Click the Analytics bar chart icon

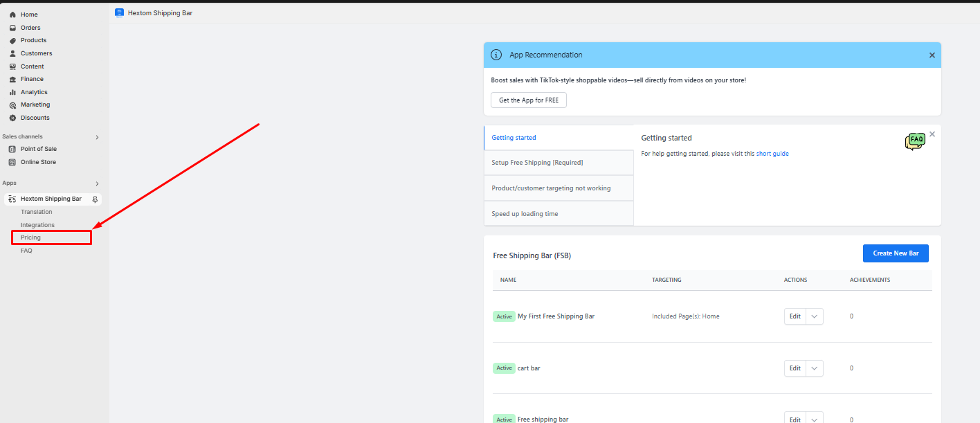coord(12,92)
